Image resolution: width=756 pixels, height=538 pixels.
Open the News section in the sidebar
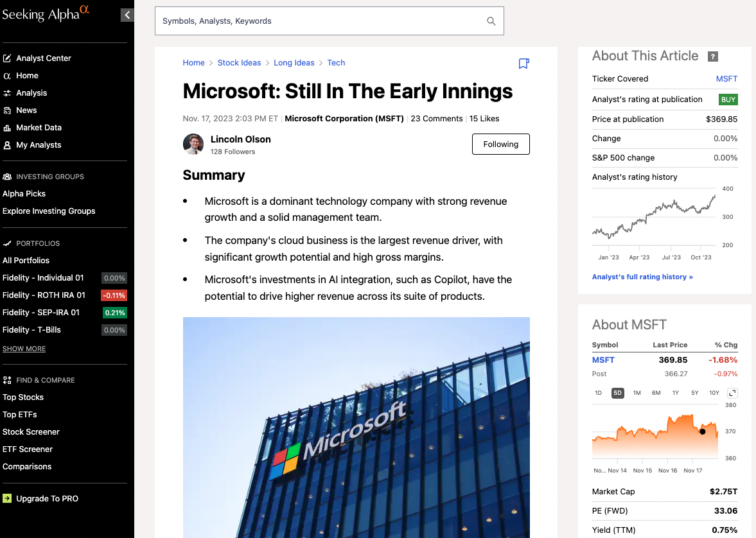pos(26,110)
